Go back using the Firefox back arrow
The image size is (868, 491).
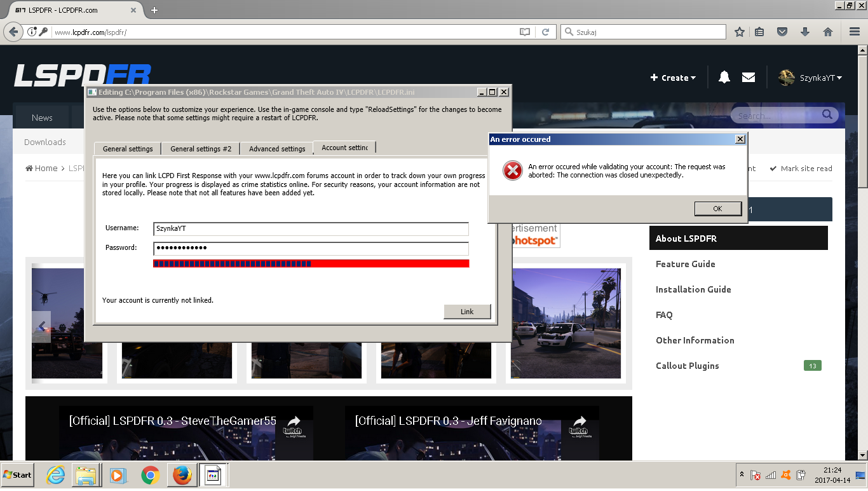coord(14,32)
